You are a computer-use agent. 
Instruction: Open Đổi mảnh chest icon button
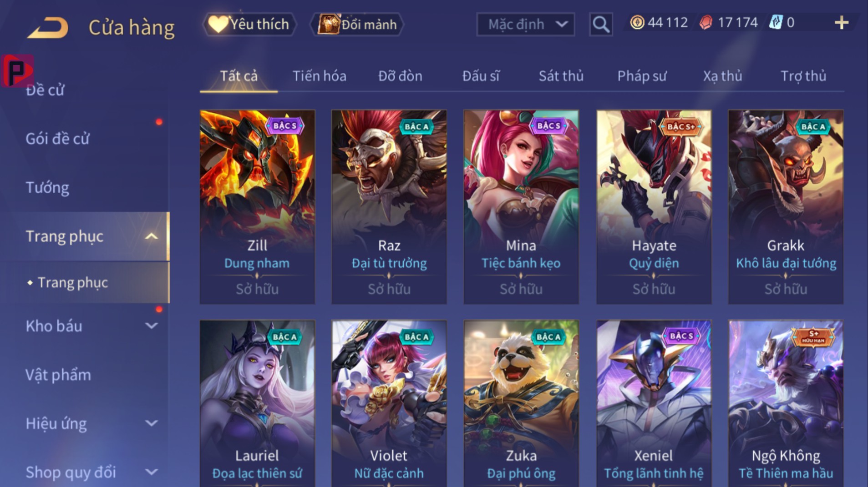(357, 24)
